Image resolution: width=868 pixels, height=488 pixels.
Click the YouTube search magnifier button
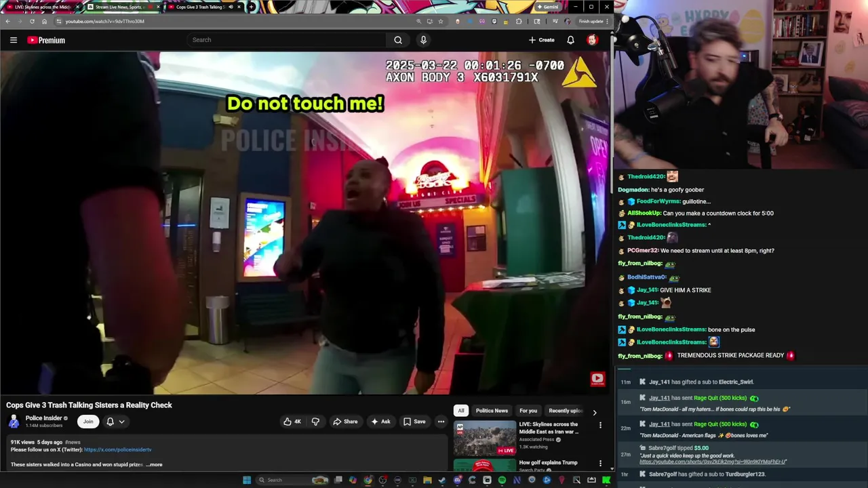point(398,40)
